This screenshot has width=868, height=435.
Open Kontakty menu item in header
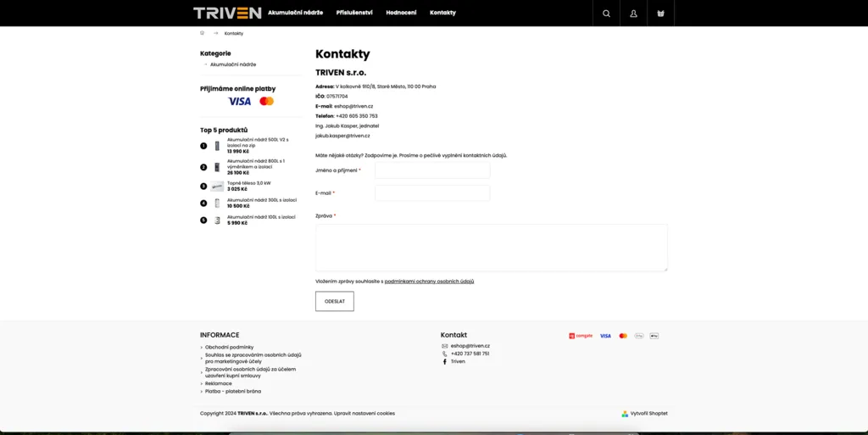(x=442, y=13)
